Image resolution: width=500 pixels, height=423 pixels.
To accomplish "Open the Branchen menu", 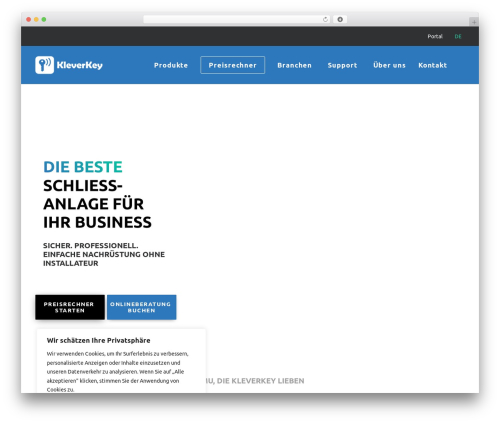I will (x=294, y=65).
